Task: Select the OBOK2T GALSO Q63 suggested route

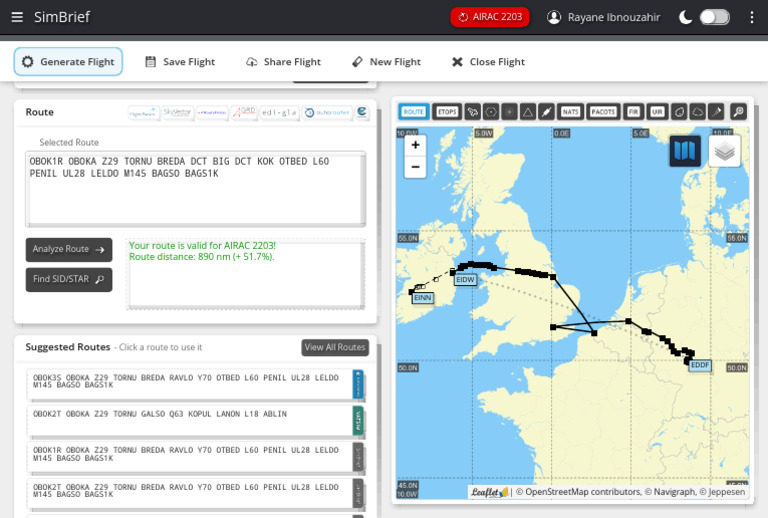Action: (x=190, y=419)
